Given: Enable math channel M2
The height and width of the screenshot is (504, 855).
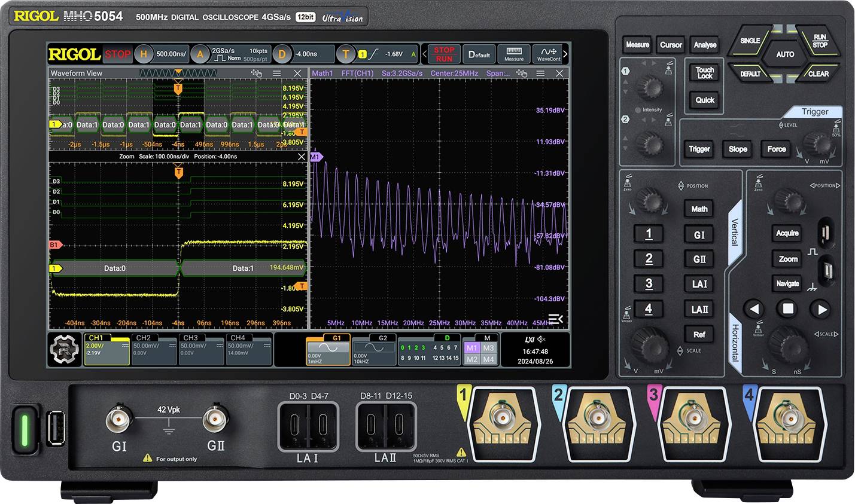Looking at the screenshot, I should point(472,359).
